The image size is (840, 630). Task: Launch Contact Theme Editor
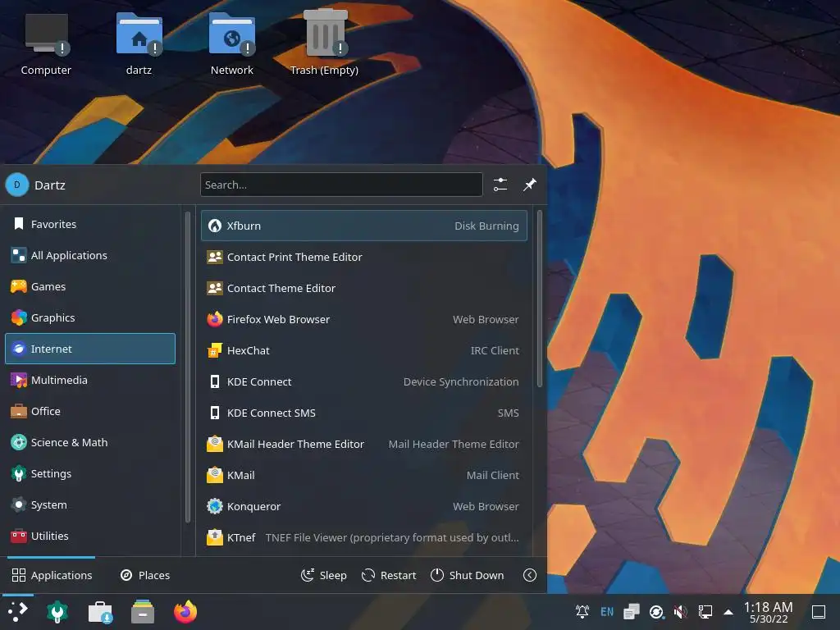pos(363,288)
